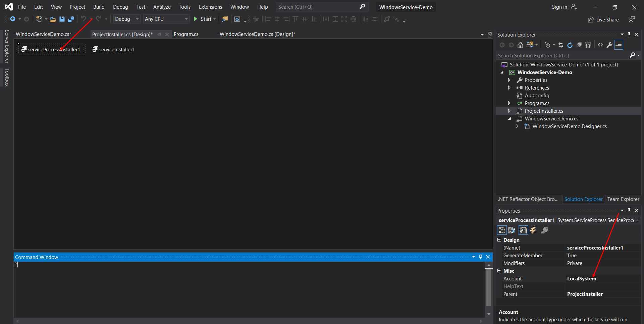Open the active documents list dropdown
Screen dimensions: 644x324
(482, 35)
